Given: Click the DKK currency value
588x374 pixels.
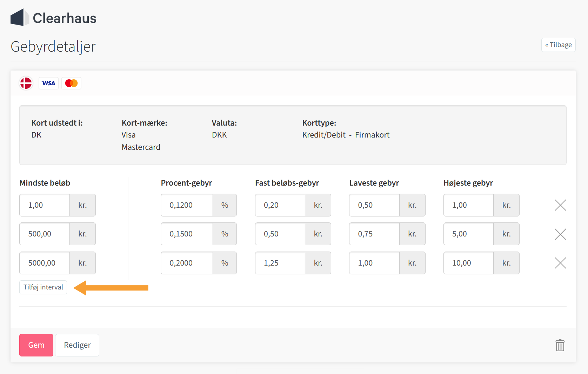Looking at the screenshot, I should (x=220, y=135).
